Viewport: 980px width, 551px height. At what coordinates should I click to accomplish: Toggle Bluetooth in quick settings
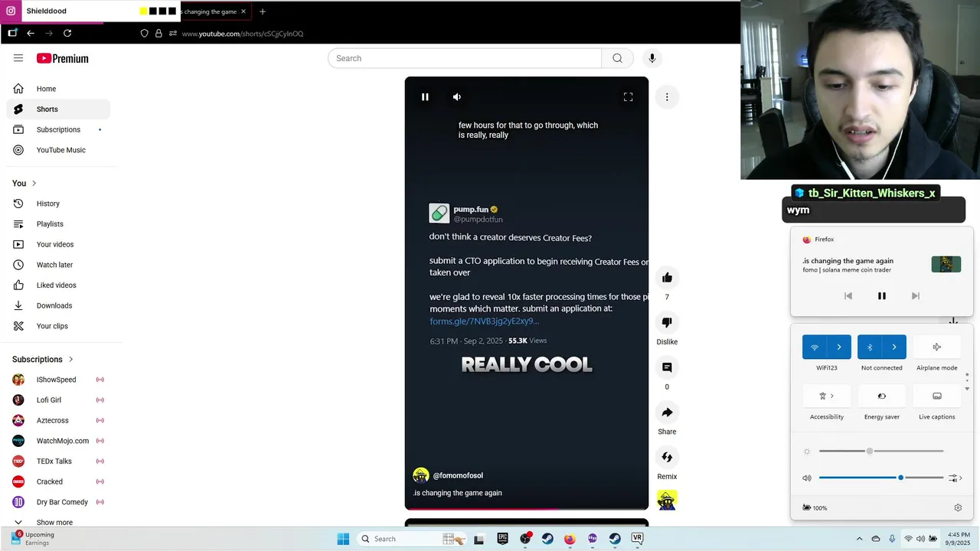click(x=870, y=347)
